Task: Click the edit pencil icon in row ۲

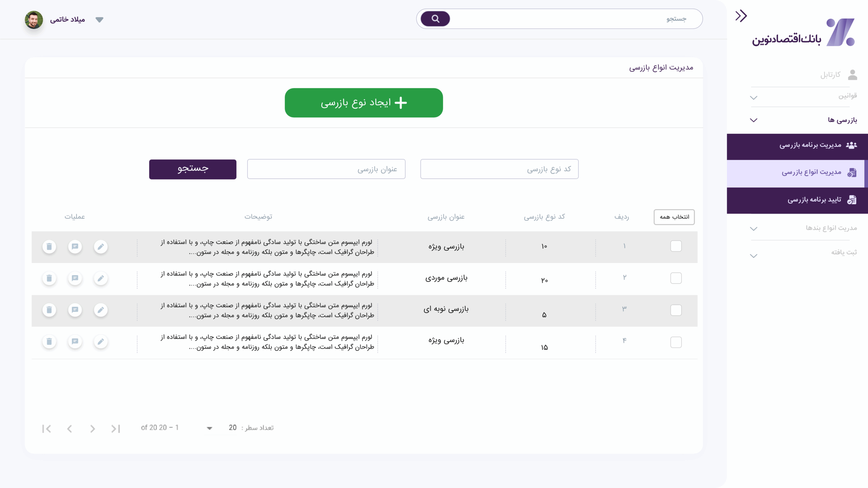Action: tap(101, 278)
